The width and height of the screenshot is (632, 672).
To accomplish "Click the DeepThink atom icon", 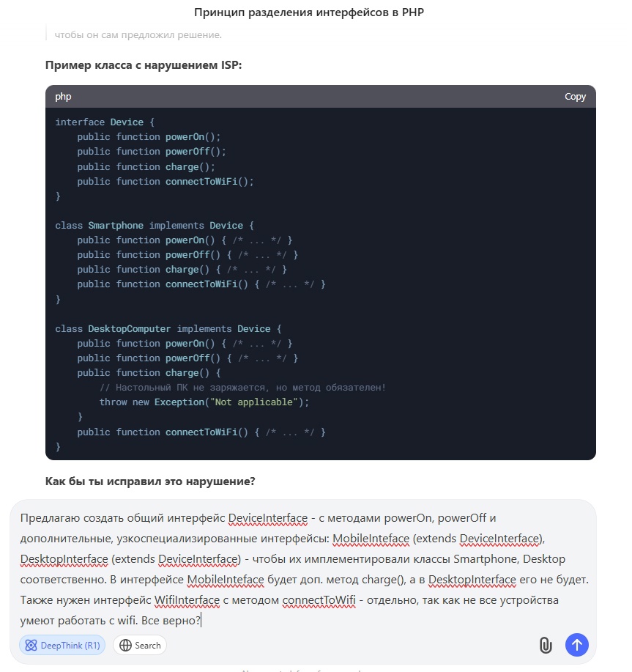I will click(31, 646).
